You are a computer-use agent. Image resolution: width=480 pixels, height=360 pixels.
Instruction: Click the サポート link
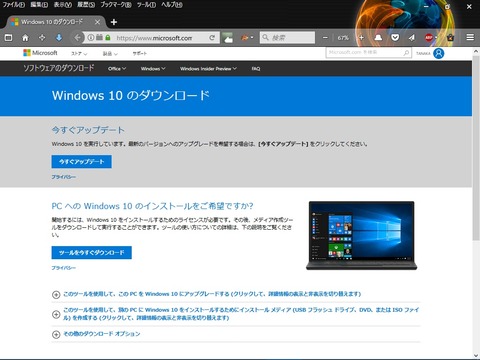139,53
